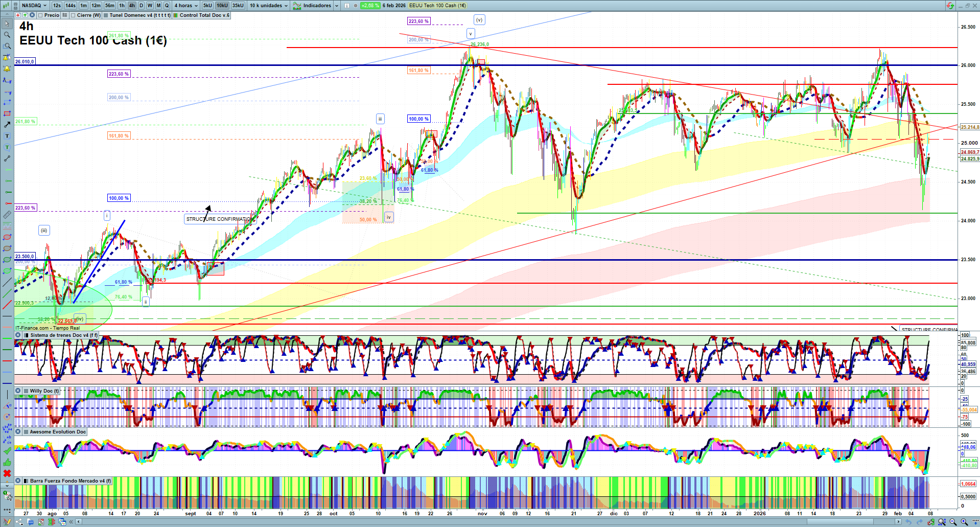Image resolution: width=980 pixels, height=527 pixels.
Task: Select the black arrow drawing tool
Action: point(7,125)
